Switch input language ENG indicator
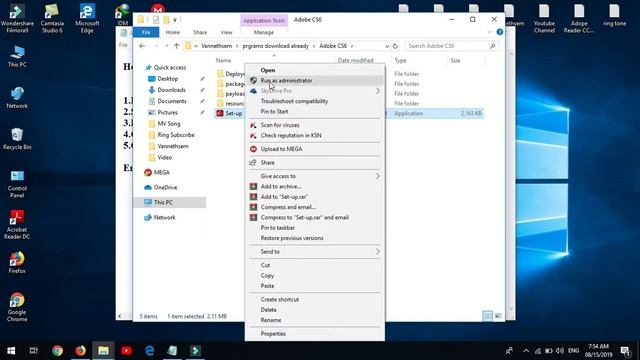The image size is (640, 360). [x=573, y=351]
